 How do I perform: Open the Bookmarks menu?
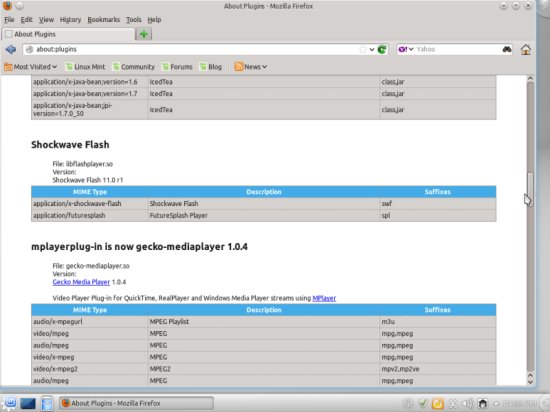(x=103, y=20)
